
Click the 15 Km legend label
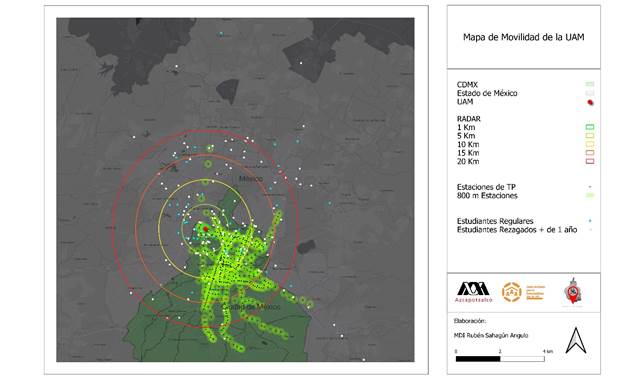point(468,153)
